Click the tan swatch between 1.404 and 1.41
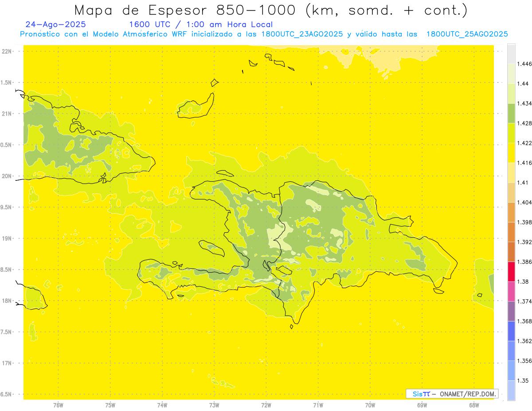Screen dimensions: 532x411 point(511,192)
